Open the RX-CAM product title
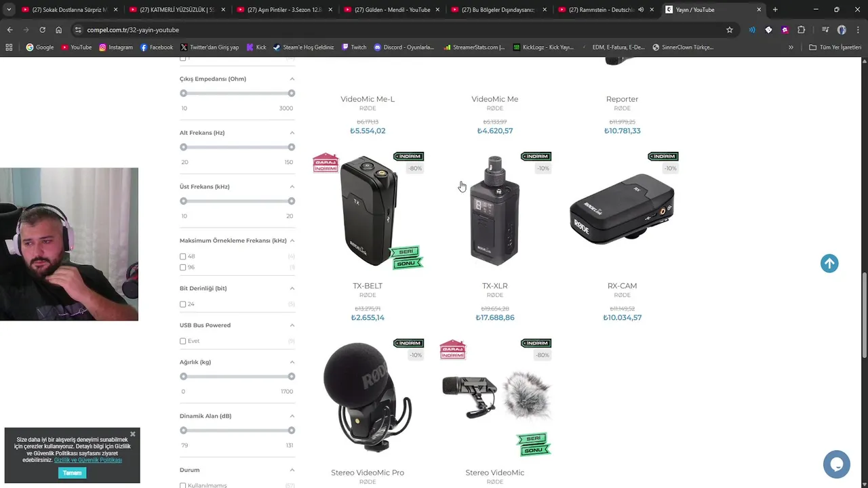 pyautogui.click(x=622, y=286)
